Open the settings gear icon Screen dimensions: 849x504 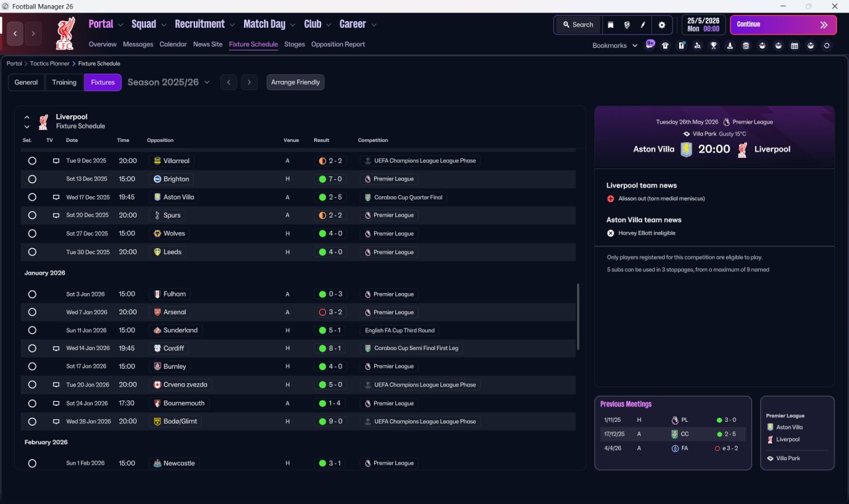click(x=661, y=25)
